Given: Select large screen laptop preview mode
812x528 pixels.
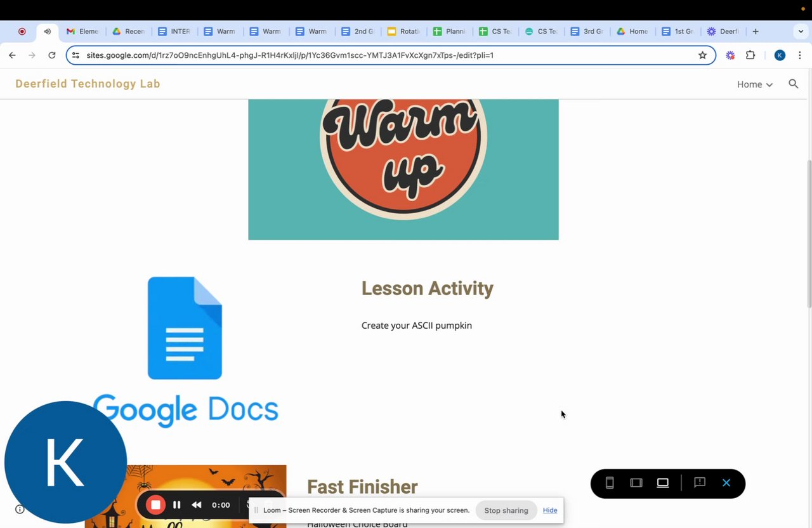Looking at the screenshot, I should 663,483.
